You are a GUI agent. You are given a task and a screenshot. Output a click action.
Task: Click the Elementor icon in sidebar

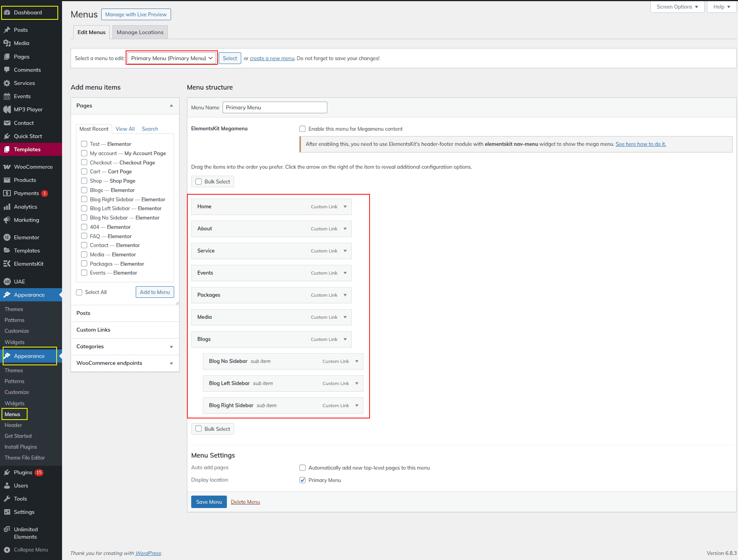coord(7,237)
